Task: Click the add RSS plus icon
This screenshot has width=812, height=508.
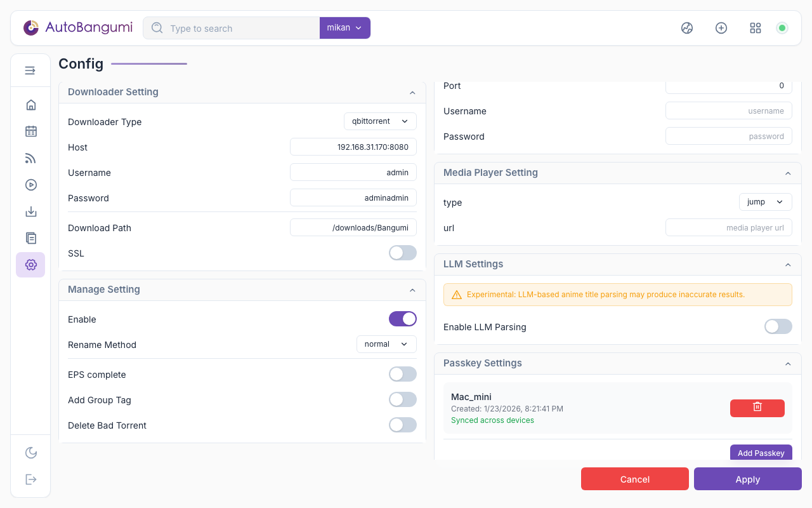Action: point(721,28)
